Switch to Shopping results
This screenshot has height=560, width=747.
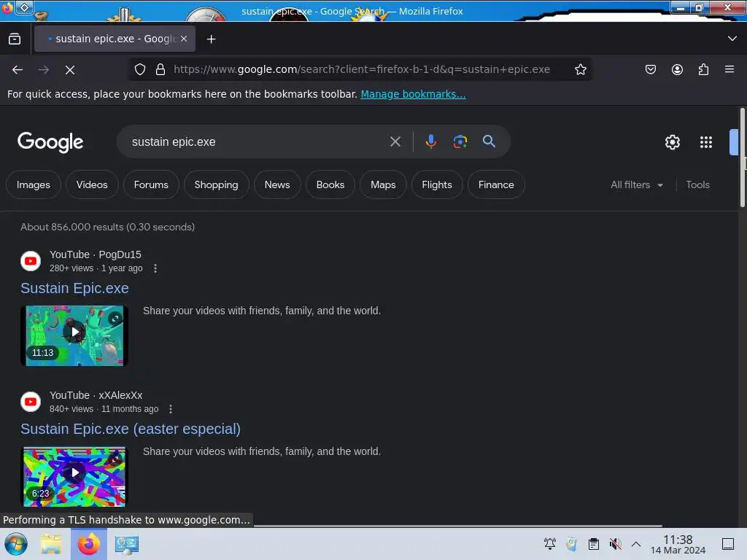[216, 184]
